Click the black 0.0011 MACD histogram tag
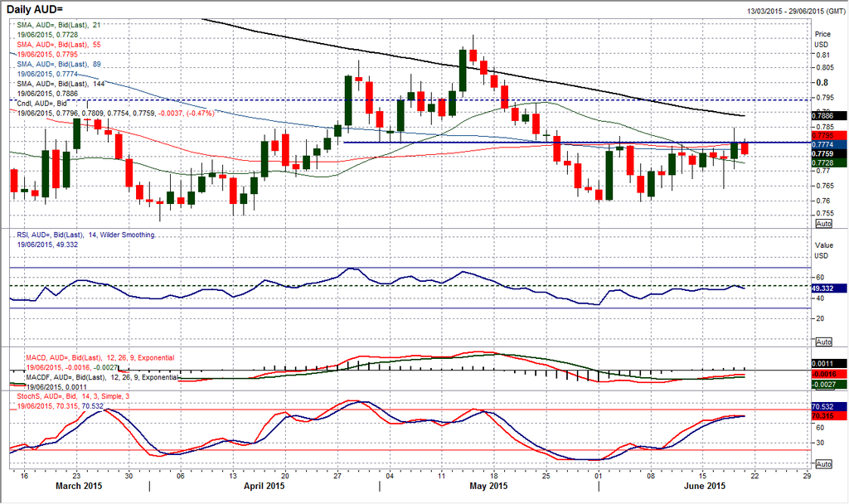 [x=829, y=365]
